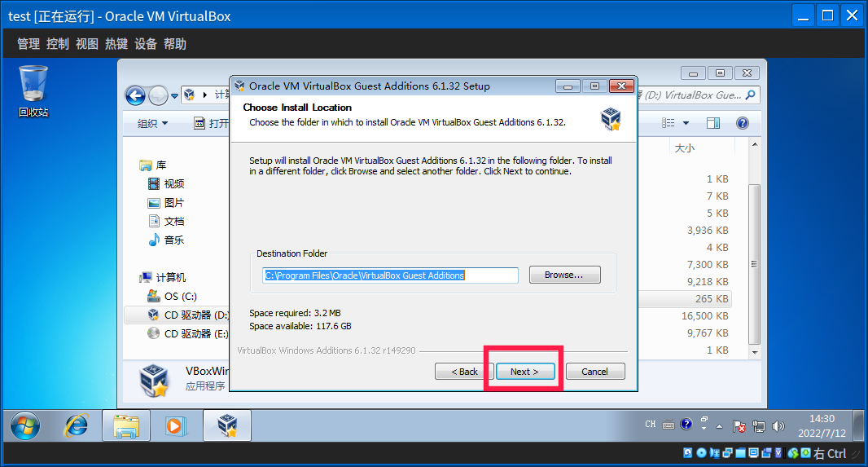Launch Internet Explorer from taskbar
The width and height of the screenshot is (868, 467).
coord(77,425)
